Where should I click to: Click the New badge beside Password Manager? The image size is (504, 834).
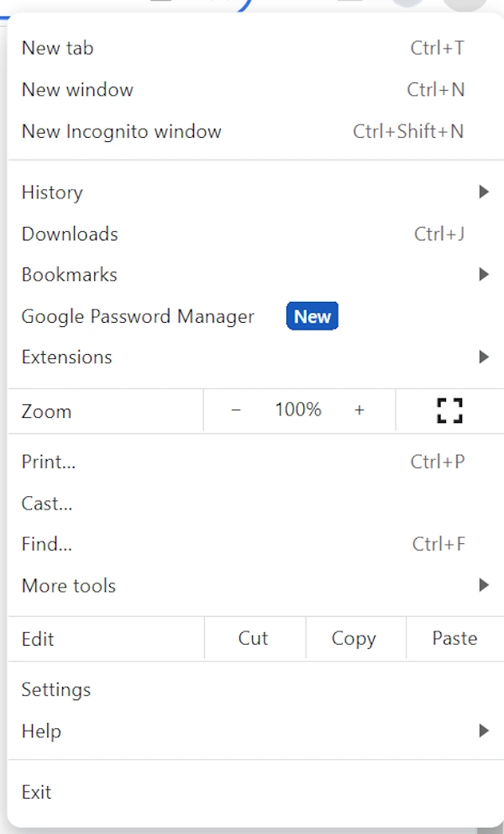[312, 317]
